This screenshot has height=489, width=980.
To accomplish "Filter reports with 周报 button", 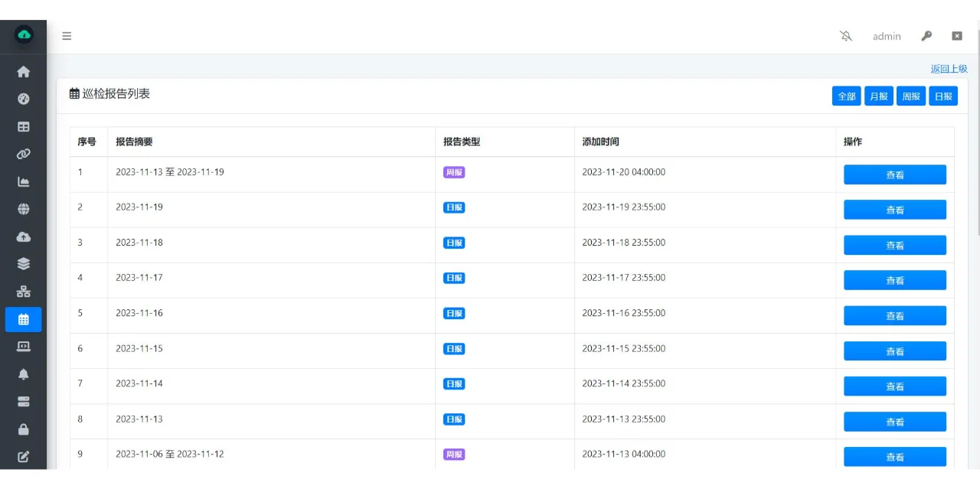I will click(x=911, y=96).
